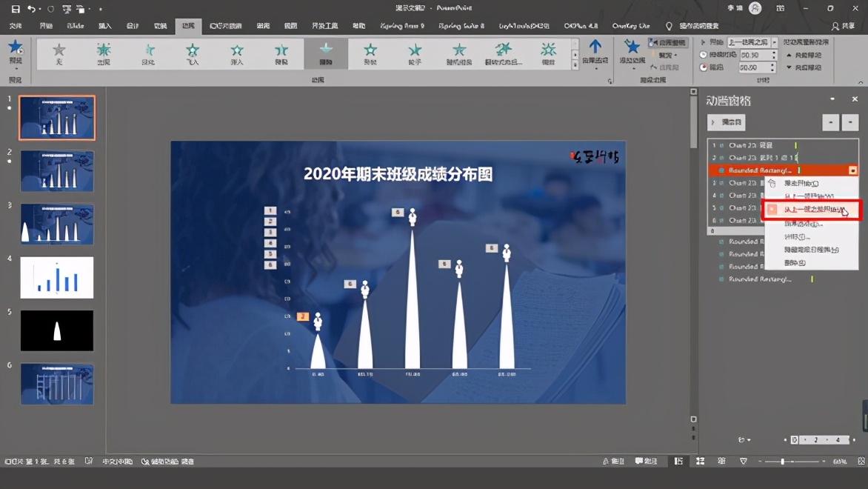Open the Insert (插入) ribbon tab
This screenshot has height=489, width=868.
click(x=104, y=26)
